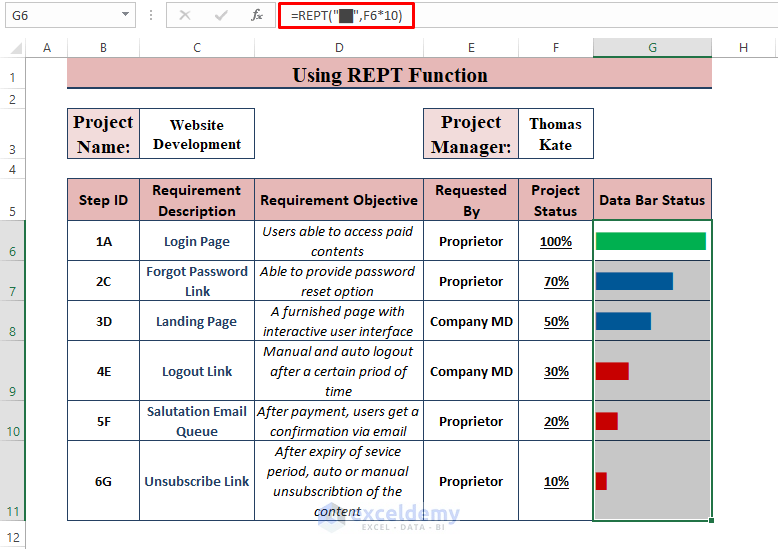Viewport: 778px width, 549px height.
Task: Select column H header
Action: pos(743,48)
